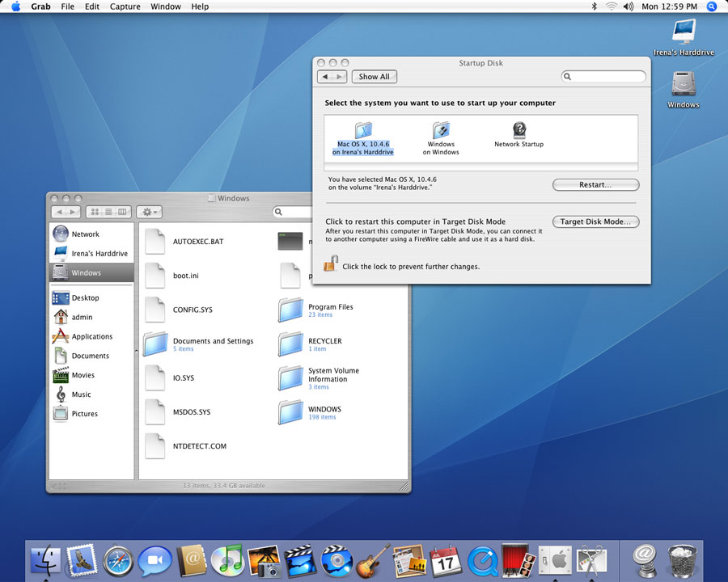728x582 pixels.
Task: Launch iMovie clapperboard icon in Dock
Action: pos(300,561)
